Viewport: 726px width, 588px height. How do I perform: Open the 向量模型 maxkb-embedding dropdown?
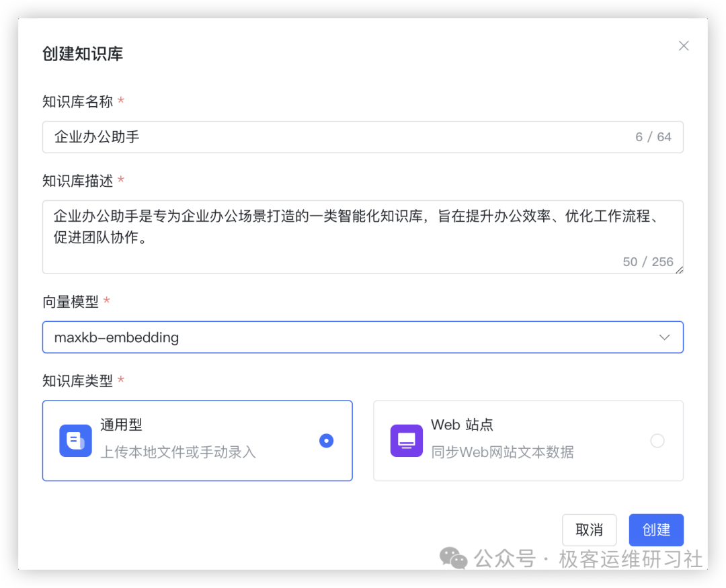point(362,337)
